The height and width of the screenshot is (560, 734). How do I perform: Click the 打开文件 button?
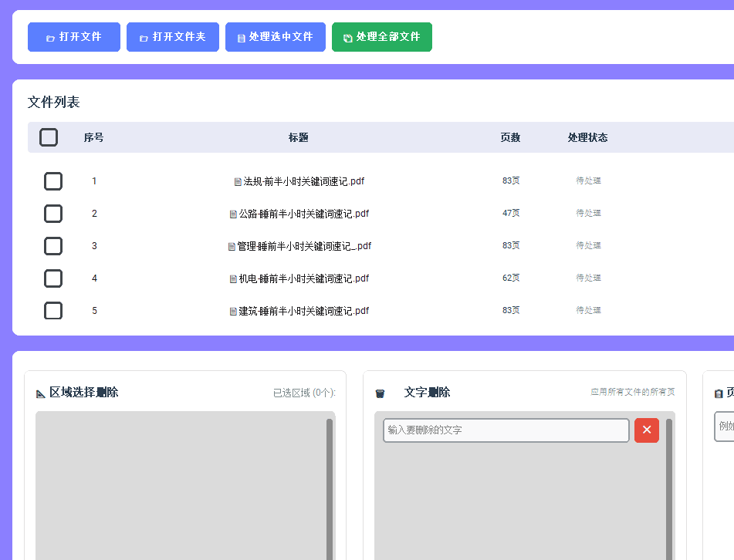74,37
